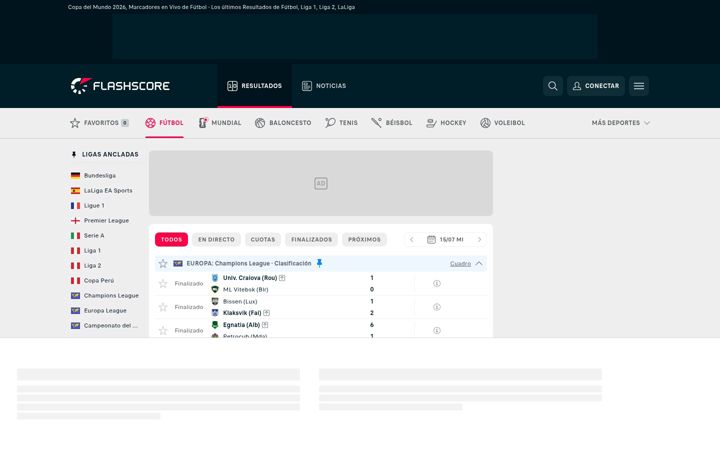The width and height of the screenshot is (720, 450).
Task: Open info icon for Bissen match
Action: pyautogui.click(x=437, y=307)
